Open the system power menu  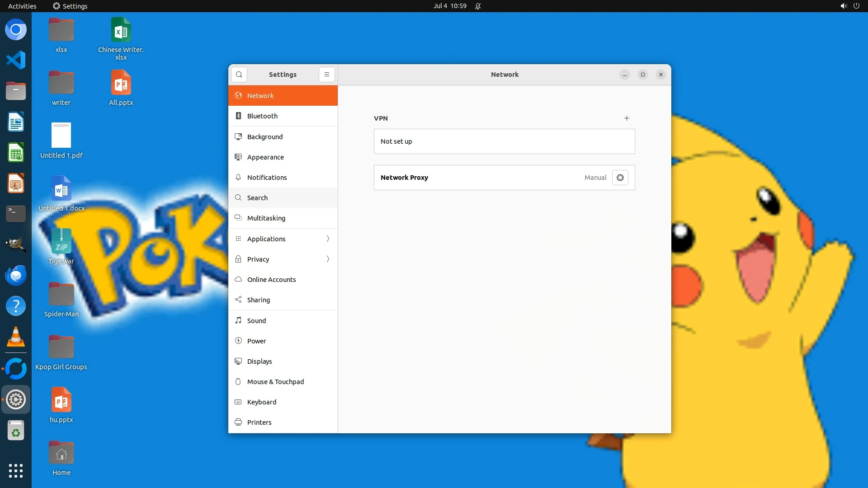(x=856, y=6)
